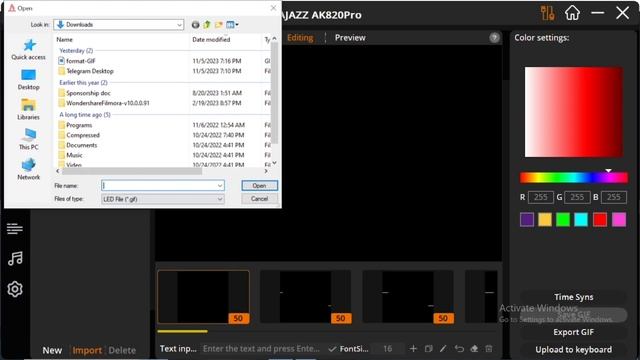640x360 pixels.
Task: Choose the pink color swatch
Action: [619, 220]
